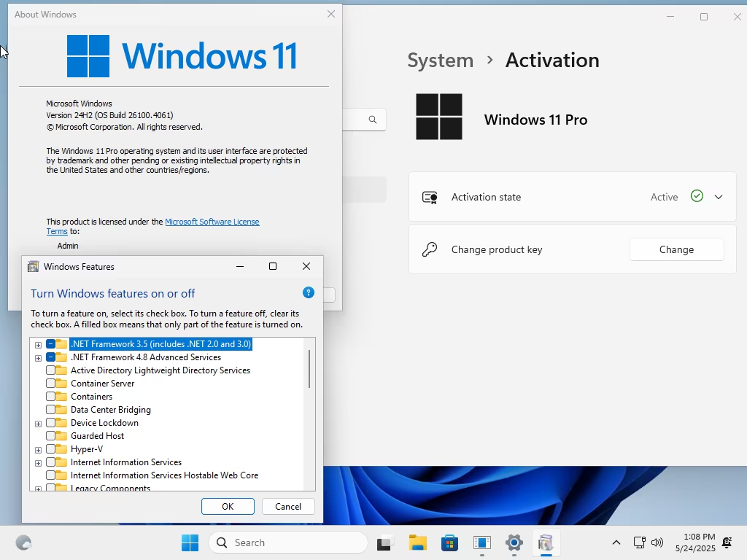Image resolution: width=747 pixels, height=560 pixels.
Task: Click the black Windows logo in Settings
Action: tap(438, 117)
